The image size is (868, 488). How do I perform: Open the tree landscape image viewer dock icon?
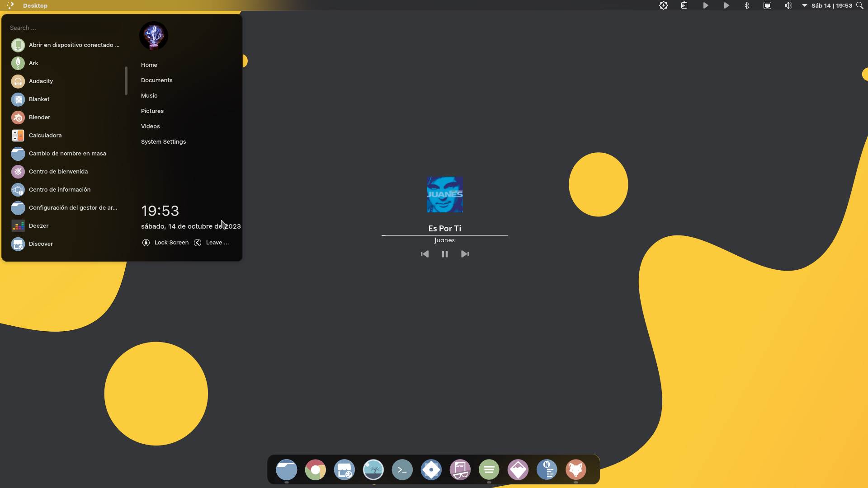tap(373, 470)
